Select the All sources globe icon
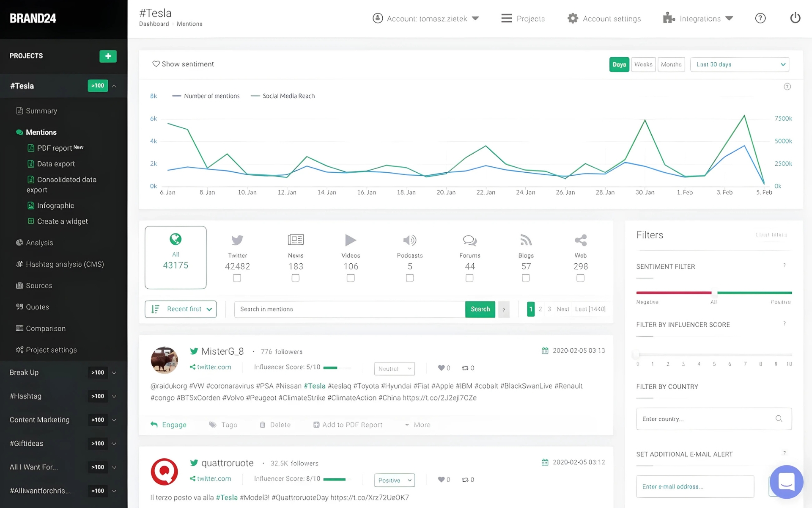The width and height of the screenshot is (812, 508). coord(176,239)
